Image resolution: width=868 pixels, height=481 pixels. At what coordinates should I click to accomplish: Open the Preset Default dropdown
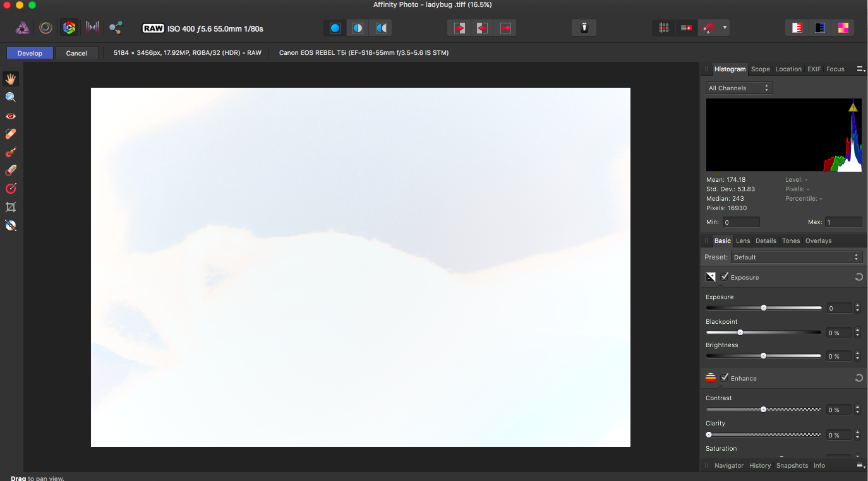pyautogui.click(x=796, y=257)
